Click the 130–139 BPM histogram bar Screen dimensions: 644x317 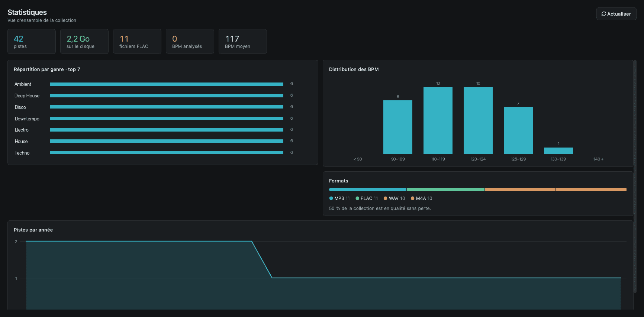[x=558, y=151]
